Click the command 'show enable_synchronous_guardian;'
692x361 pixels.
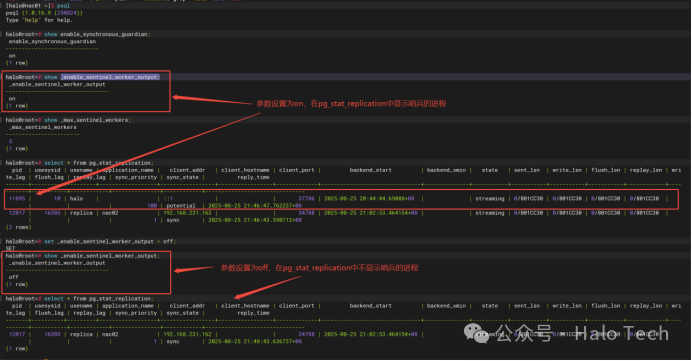97,34
